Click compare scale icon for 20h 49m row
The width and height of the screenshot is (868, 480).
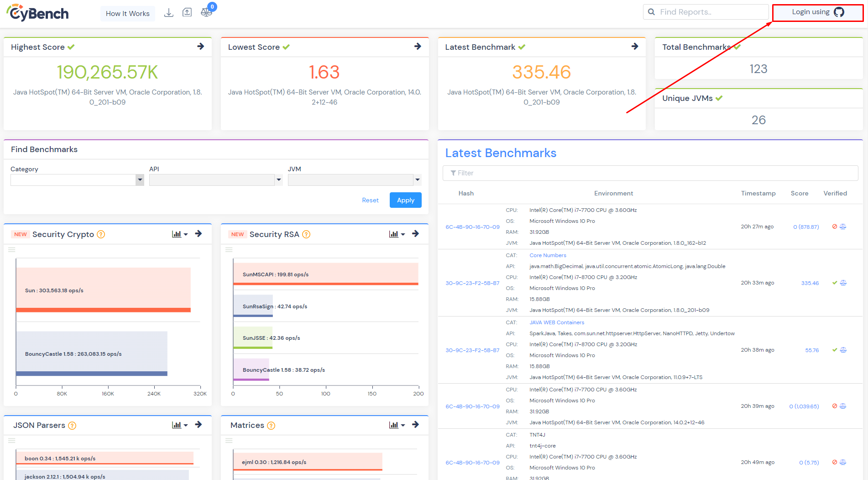[x=843, y=462]
